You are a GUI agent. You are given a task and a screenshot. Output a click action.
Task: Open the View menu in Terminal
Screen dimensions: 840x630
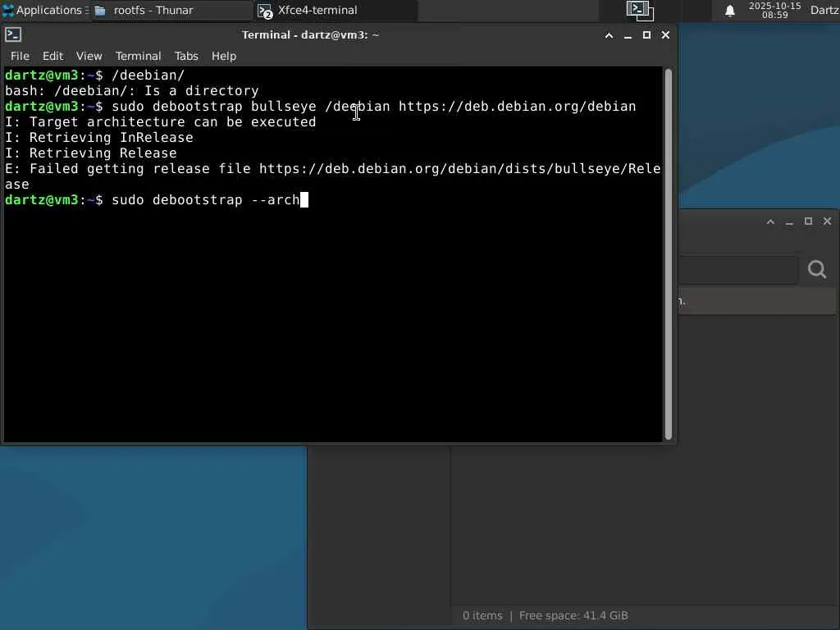[89, 56]
